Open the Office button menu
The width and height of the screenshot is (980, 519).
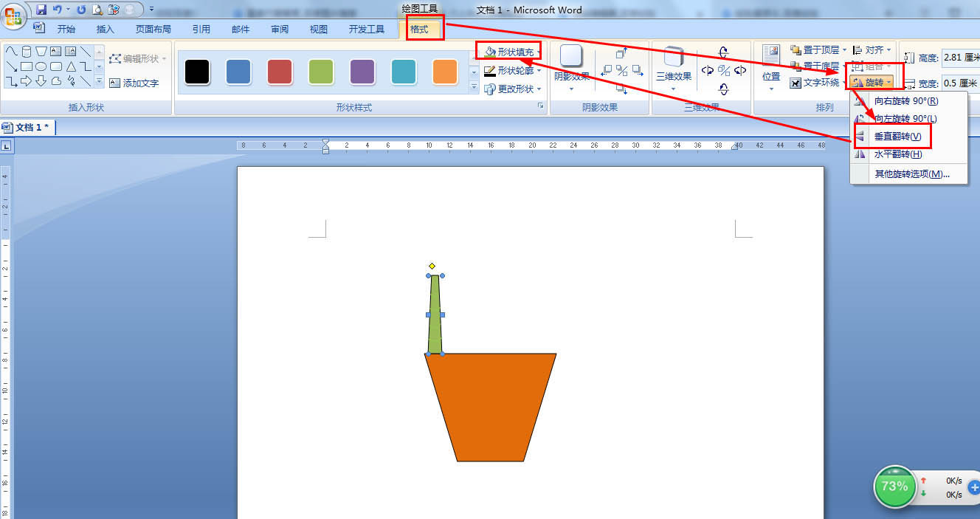click(13, 16)
